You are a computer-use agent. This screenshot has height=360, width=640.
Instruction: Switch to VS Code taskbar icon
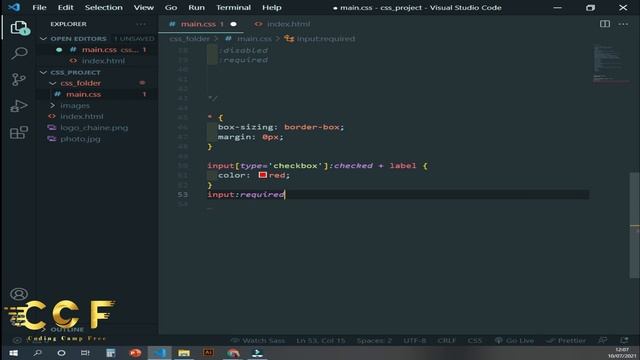tap(160, 353)
